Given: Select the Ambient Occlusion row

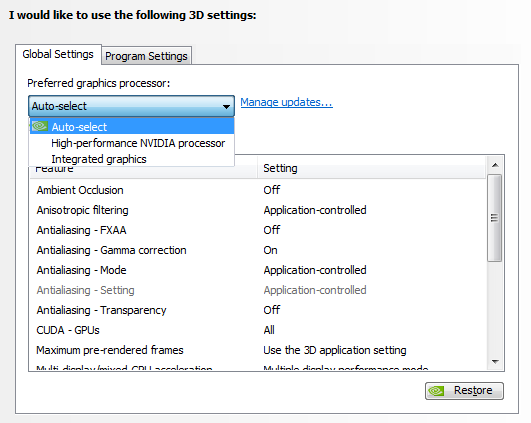Looking at the screenshot, I should click(x=258, y=190).
